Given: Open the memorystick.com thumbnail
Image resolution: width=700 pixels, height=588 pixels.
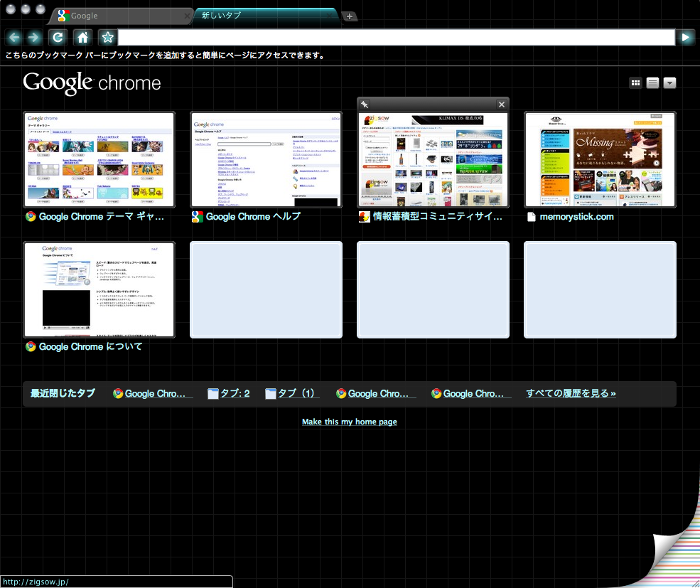Looking at the screenshot, I should click(x=600, y=159).
